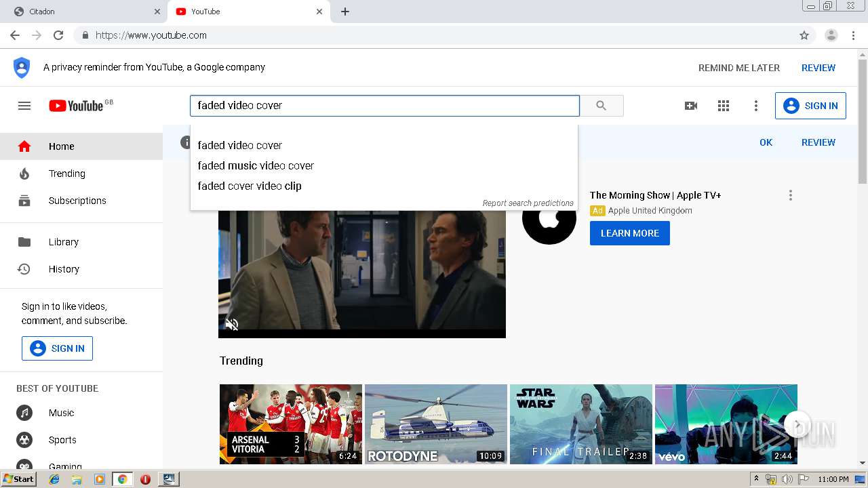Click the History clock icon
Image resolution: width=868 pixels, height=488 pixels.
pyautogui.click(x=24, y=269)
